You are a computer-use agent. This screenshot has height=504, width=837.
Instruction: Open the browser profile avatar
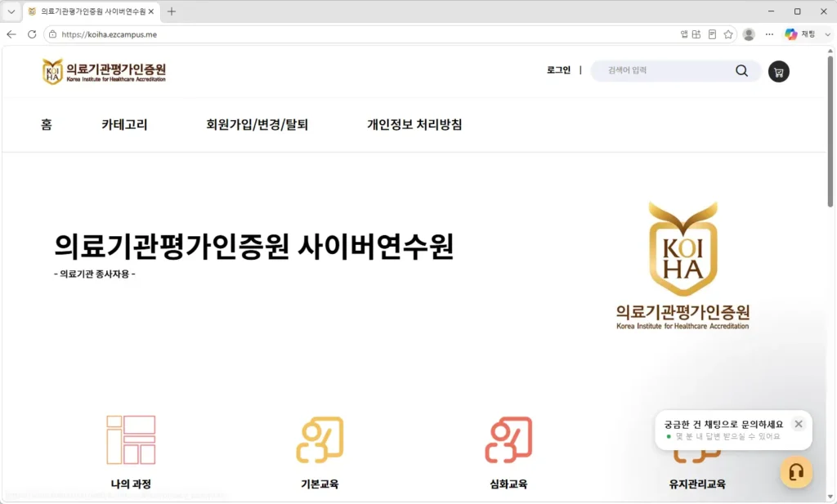749,34
